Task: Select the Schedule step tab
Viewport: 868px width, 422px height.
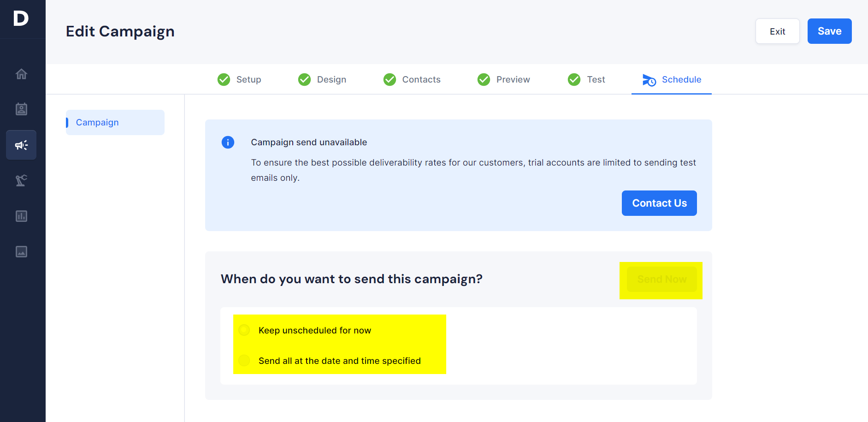Action: pos(672,79)
